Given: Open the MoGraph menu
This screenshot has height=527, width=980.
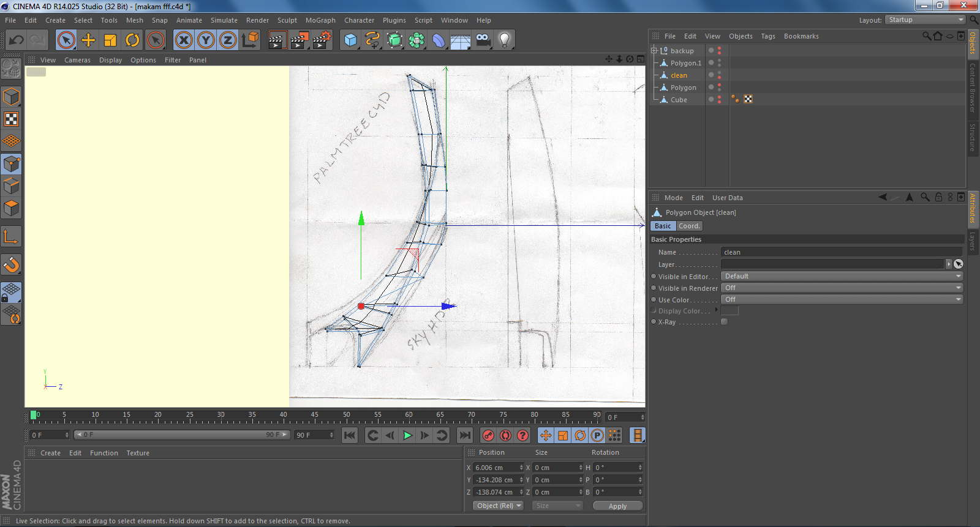Looking at the screenshot, I should coord(320,20).
